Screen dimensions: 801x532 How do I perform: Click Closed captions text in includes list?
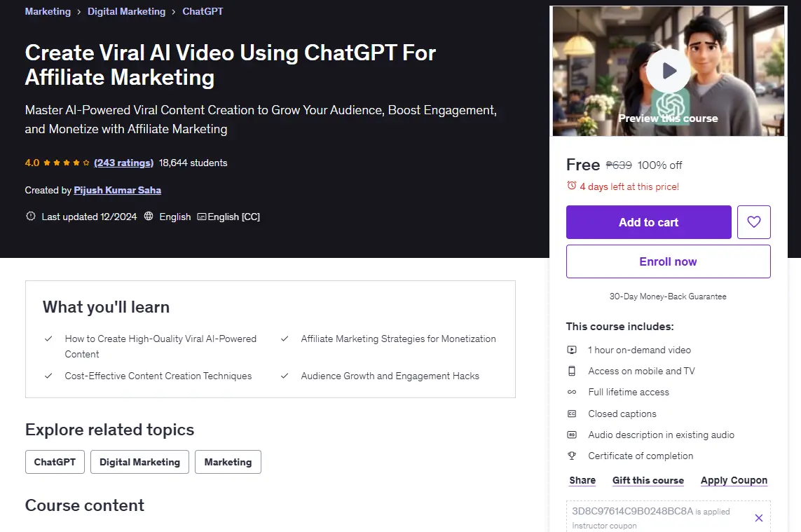pos(622,414)
